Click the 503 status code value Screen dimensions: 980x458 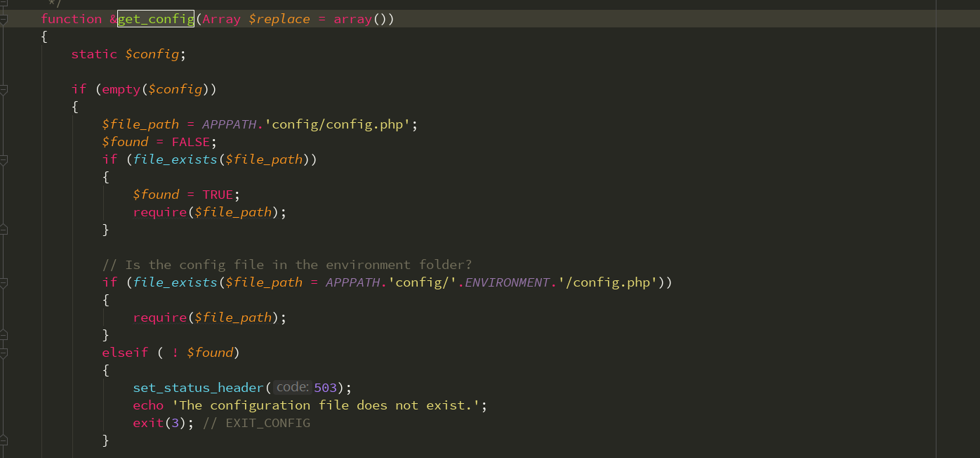(325, 388)
